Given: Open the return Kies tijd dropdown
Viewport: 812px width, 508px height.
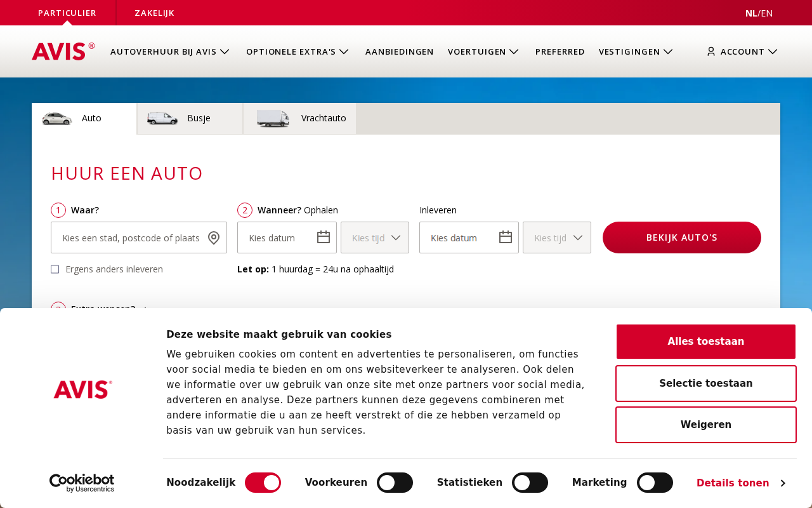Looking at the screenshot, I should 557,237.
